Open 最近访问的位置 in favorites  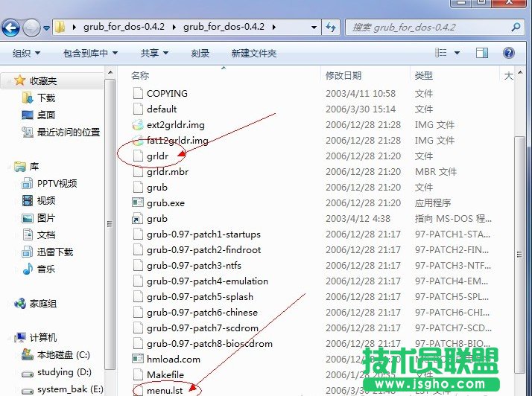[x=69, y=132]
